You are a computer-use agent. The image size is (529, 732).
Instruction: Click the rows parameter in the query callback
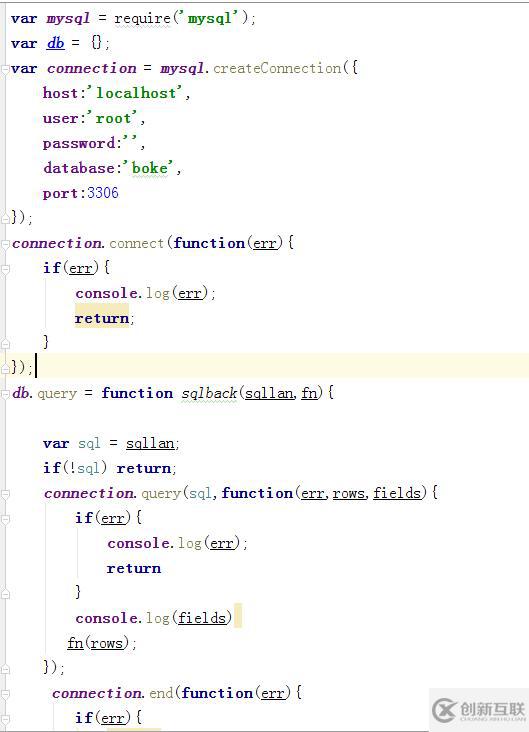(x=348, y=493)
